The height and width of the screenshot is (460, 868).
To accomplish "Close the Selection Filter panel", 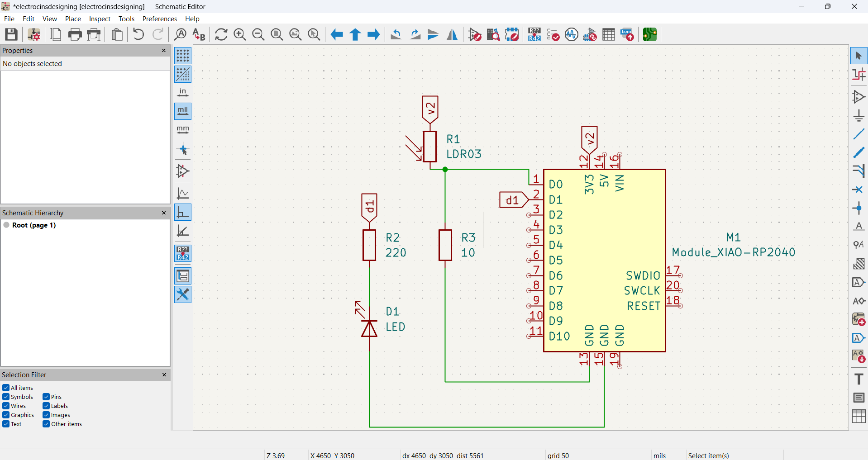I will tap(164, 375).
